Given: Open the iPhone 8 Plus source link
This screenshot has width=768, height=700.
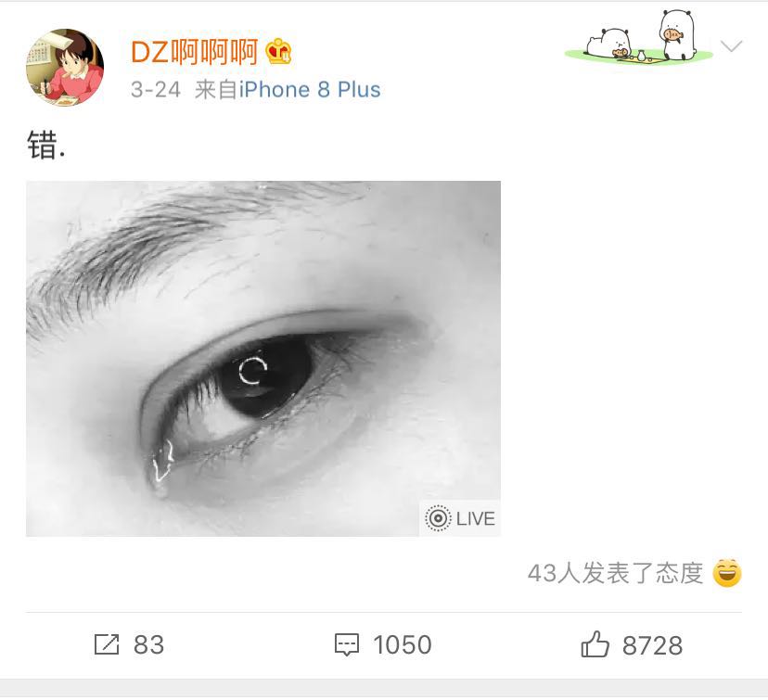Looking at the screenshot, I should tap(310, 90).
